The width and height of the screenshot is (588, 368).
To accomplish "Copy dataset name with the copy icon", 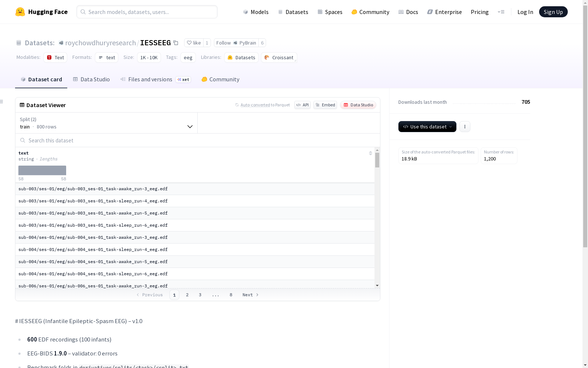I will (176, 43).
